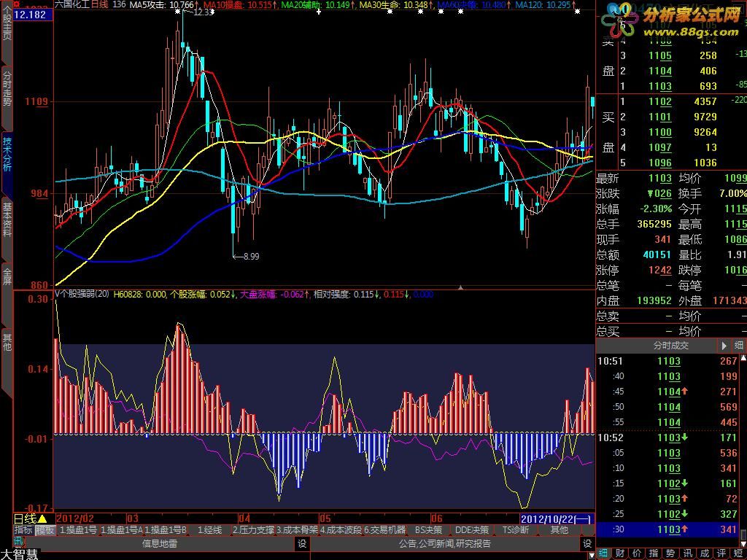Click the 分时成交 header
747x560 pixels.
[670, 345]
